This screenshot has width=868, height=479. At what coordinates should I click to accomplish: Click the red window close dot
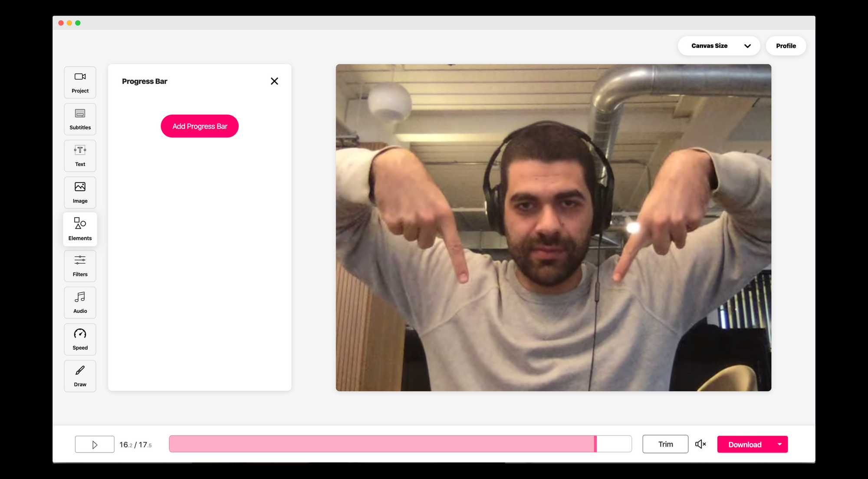pyautogui.click(x=61, y=23)
